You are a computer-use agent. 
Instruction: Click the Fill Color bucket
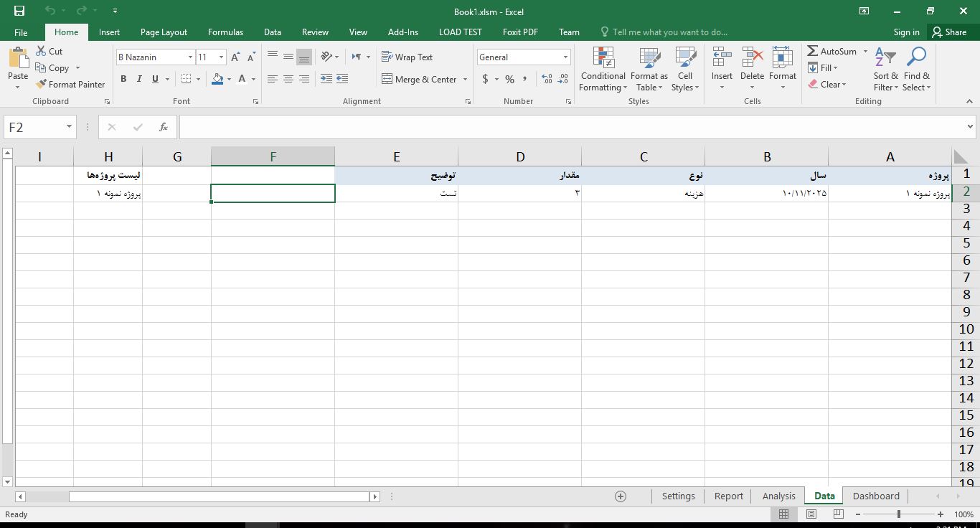pyautogui.click(x=217, y=79)
